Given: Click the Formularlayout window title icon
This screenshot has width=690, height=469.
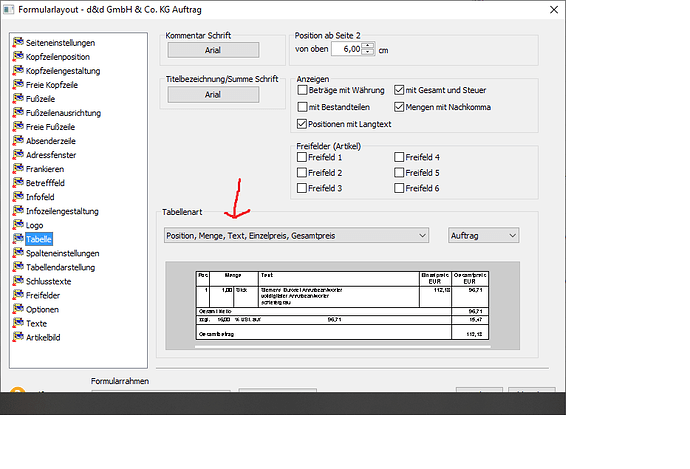Looking at the screenshot, I should (x=8, y=9).
